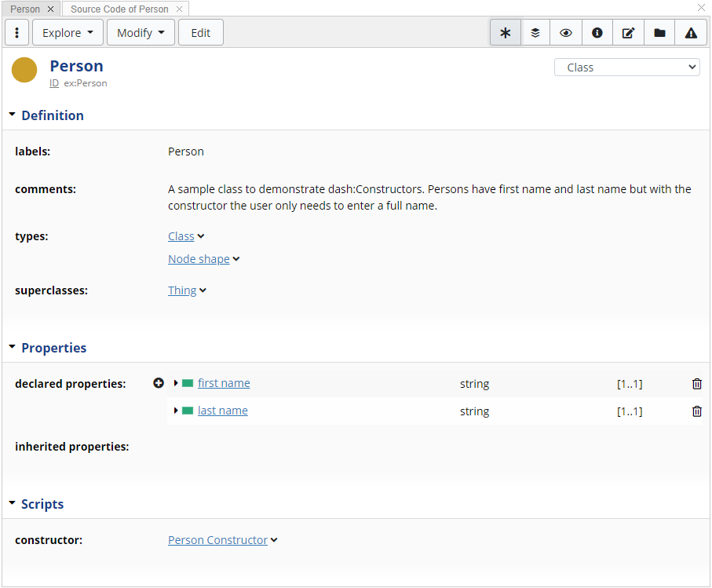Delete the last name property via trash icon
This screenshot has height=588, width=712.
coord(697,411)
